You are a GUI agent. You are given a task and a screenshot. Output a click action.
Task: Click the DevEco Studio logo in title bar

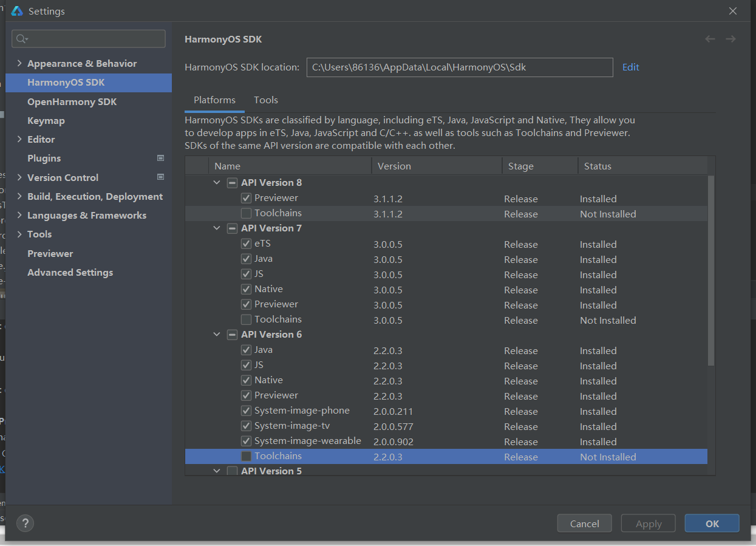[17, 11]
